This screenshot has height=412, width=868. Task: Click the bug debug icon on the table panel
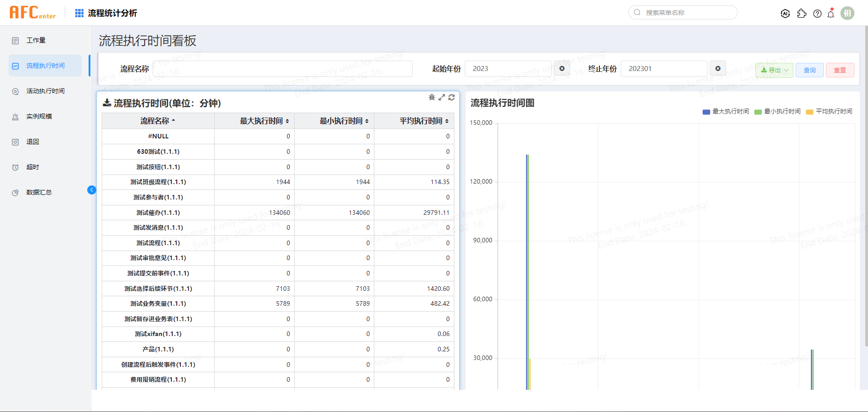click(432, 97)
